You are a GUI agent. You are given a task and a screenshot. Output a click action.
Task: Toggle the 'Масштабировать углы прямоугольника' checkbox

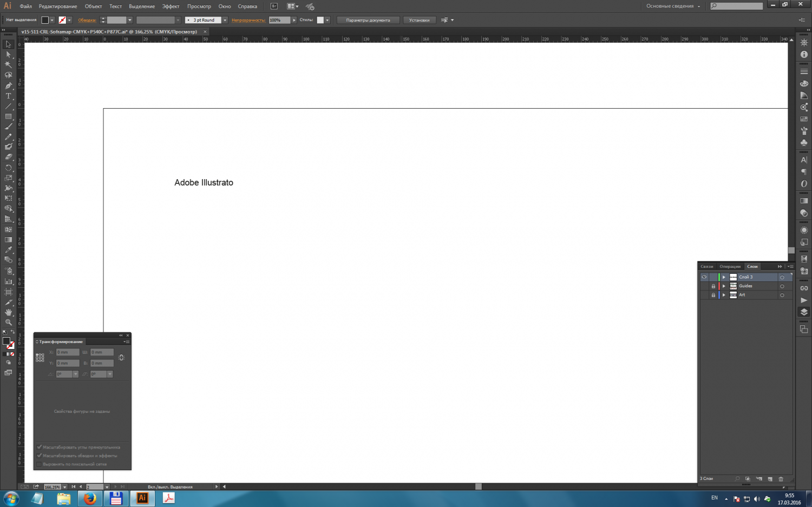click(x=39, y=447)
